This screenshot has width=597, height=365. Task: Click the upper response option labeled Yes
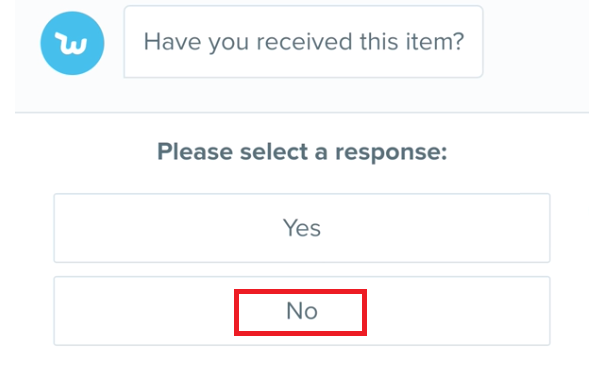[x=302, y=228]
